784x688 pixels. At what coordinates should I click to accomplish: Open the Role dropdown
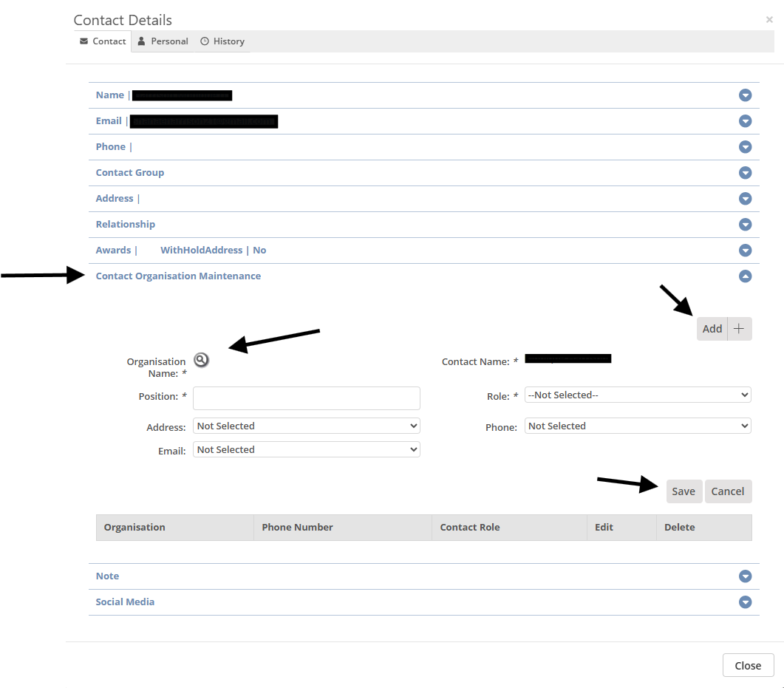tap(637, 395)
